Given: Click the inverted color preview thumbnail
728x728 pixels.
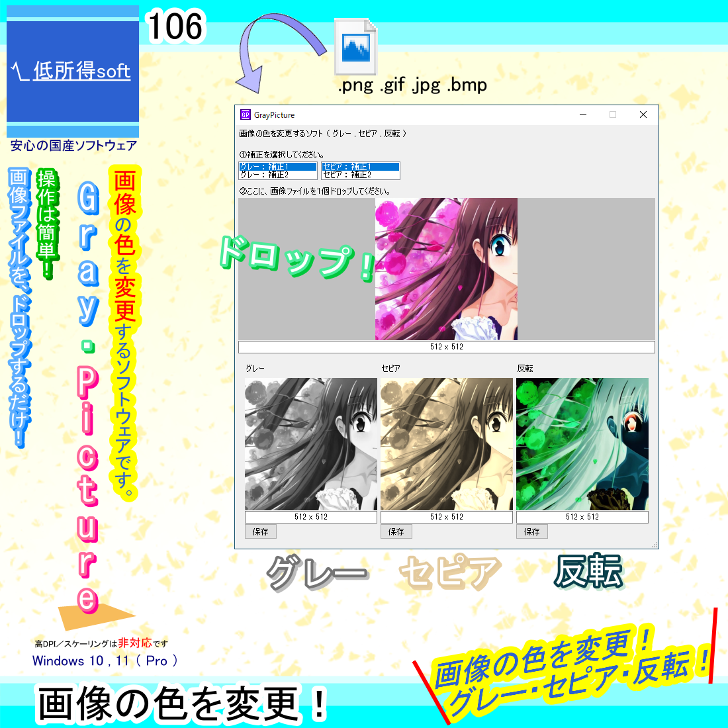Looking at the screenshot, I should pyautogui.click(x=582, y=444).
